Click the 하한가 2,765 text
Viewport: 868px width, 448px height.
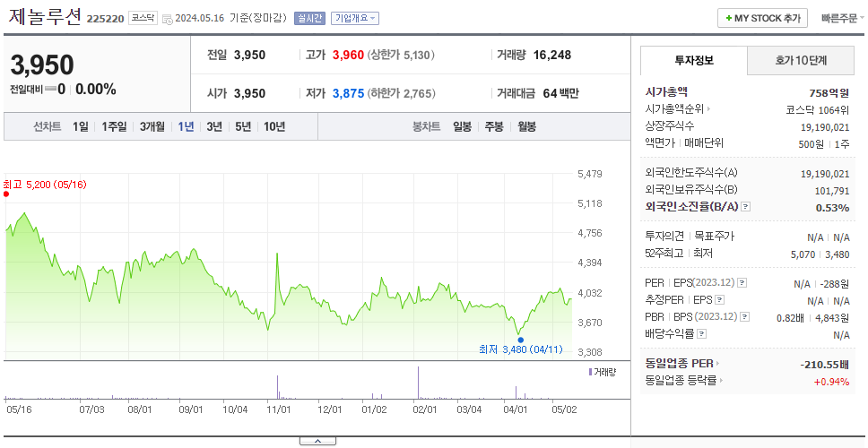tap(402, 93)
